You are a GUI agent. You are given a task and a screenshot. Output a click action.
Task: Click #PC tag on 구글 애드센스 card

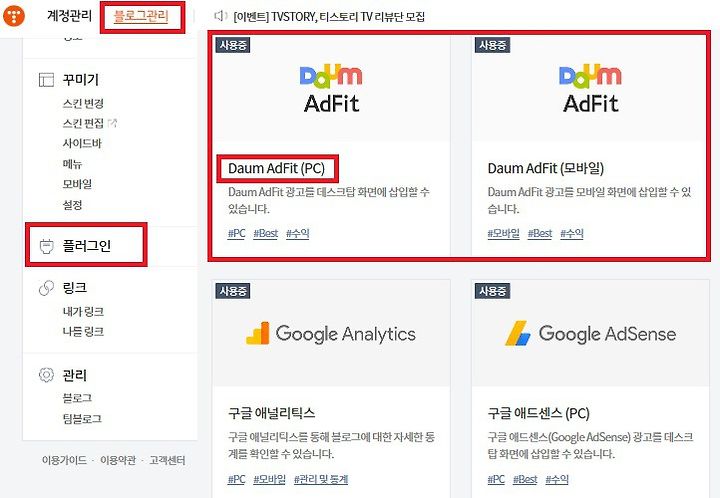coord(496,479)
